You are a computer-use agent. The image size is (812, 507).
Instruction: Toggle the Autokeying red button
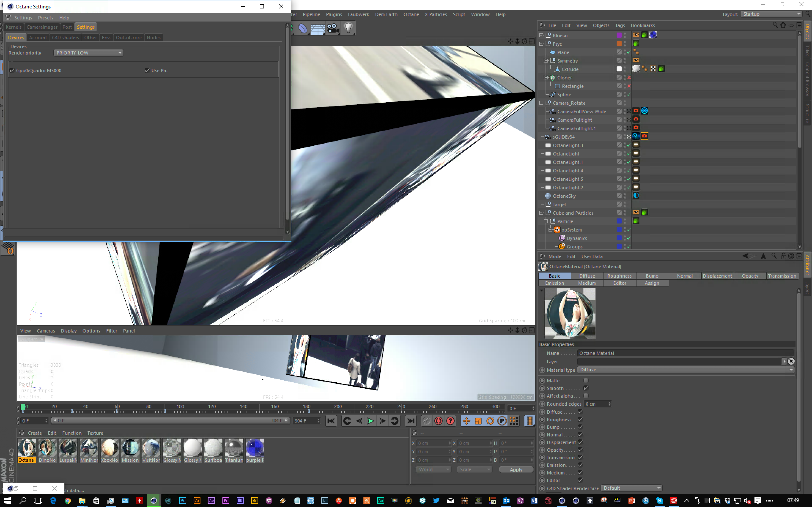tap(438, 421)
